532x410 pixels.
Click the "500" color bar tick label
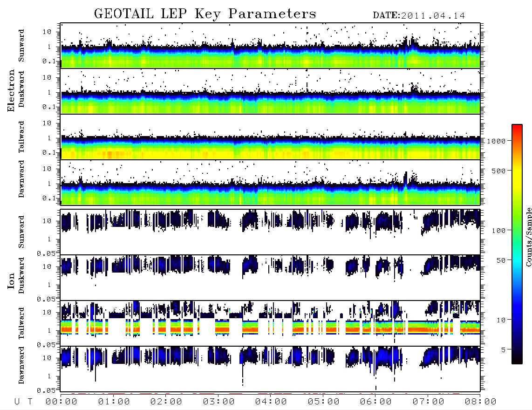pos(498,171)
